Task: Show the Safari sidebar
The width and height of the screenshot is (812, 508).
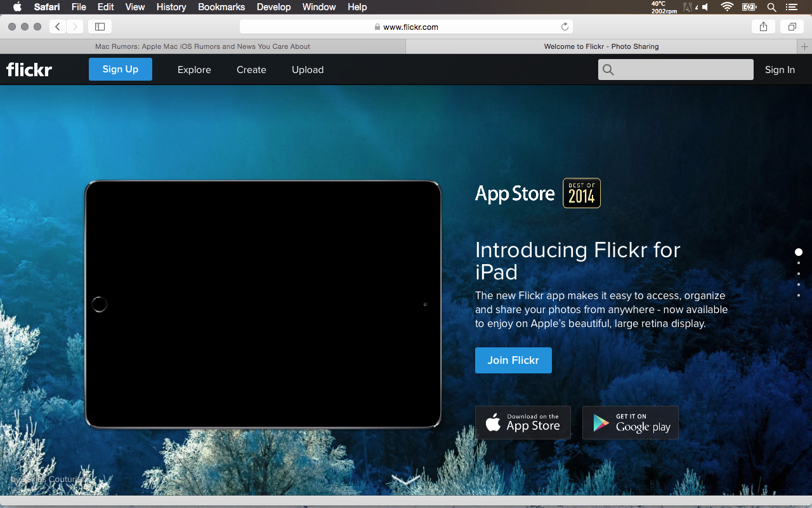Action: [100, 27]
